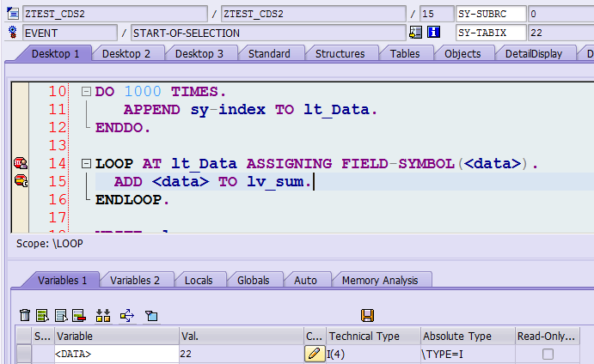Click the ENDLOOP statement on line 16
This screenshot has width=594, height=364.
pyautogui.click(x=132, y=200)
